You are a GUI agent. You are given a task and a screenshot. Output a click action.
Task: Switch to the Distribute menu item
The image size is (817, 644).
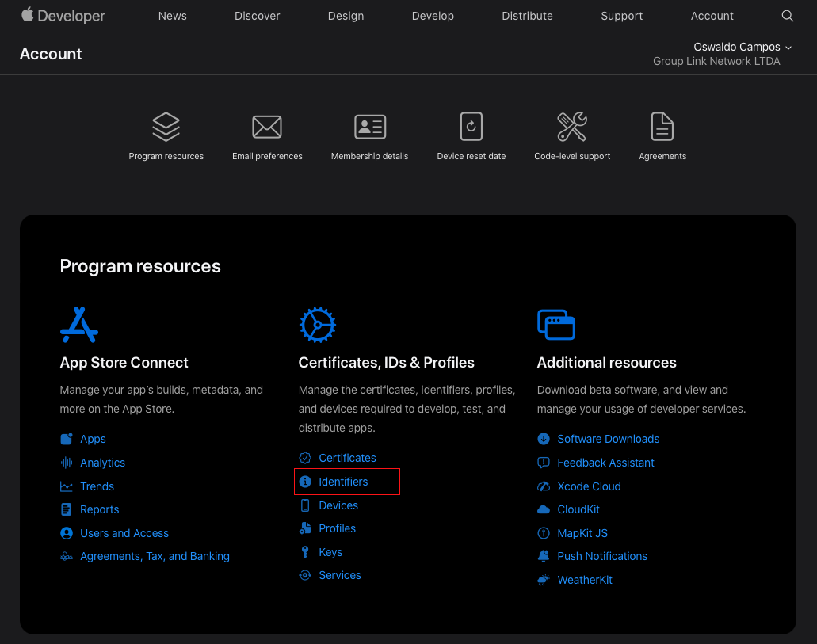527,16
